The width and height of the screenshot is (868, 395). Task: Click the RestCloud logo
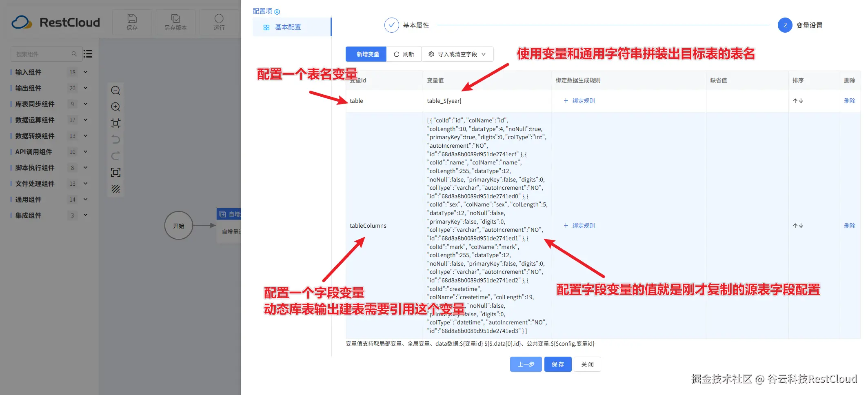pyautogui.click(x=56, y=22)
